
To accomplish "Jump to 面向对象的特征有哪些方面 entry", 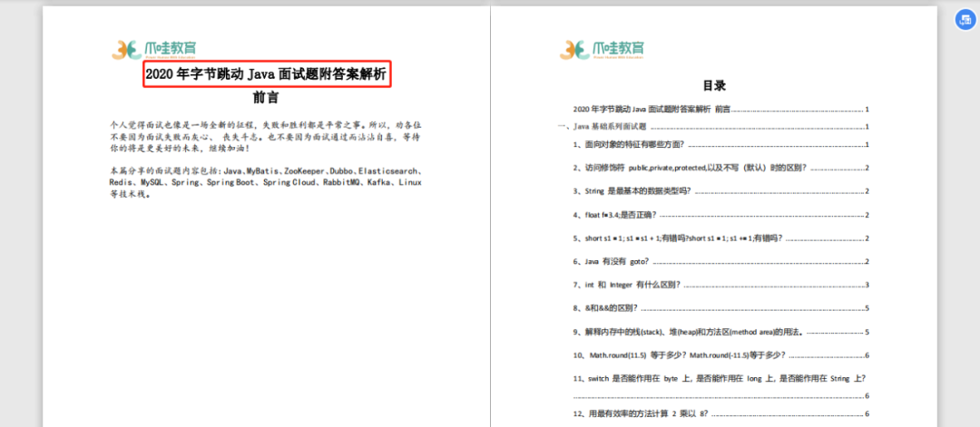I will (x=720, y=145).
